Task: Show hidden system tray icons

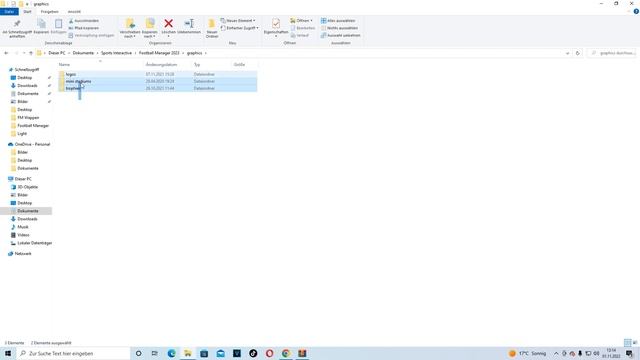Action: click(x=556, y=353)
